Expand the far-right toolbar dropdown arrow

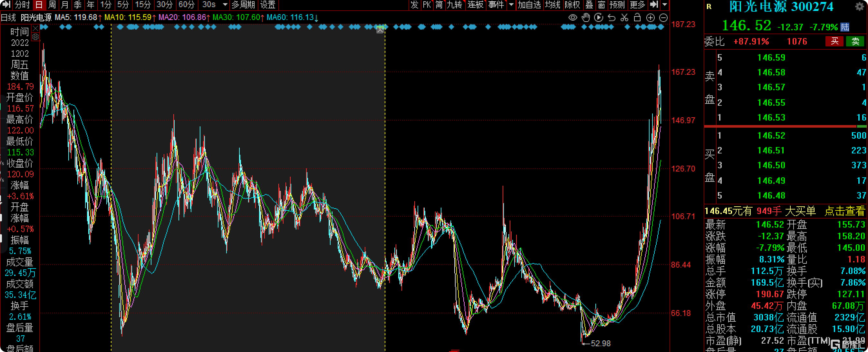(664, 5)
